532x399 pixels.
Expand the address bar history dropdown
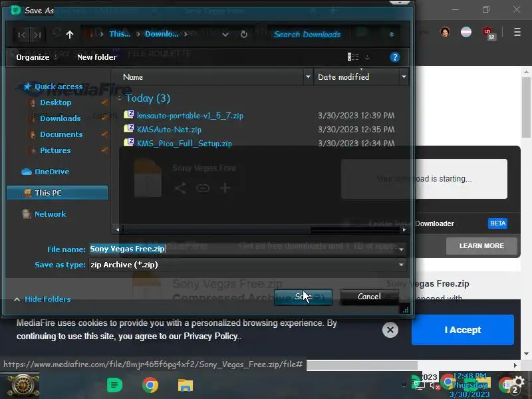(x=225, y=35)
